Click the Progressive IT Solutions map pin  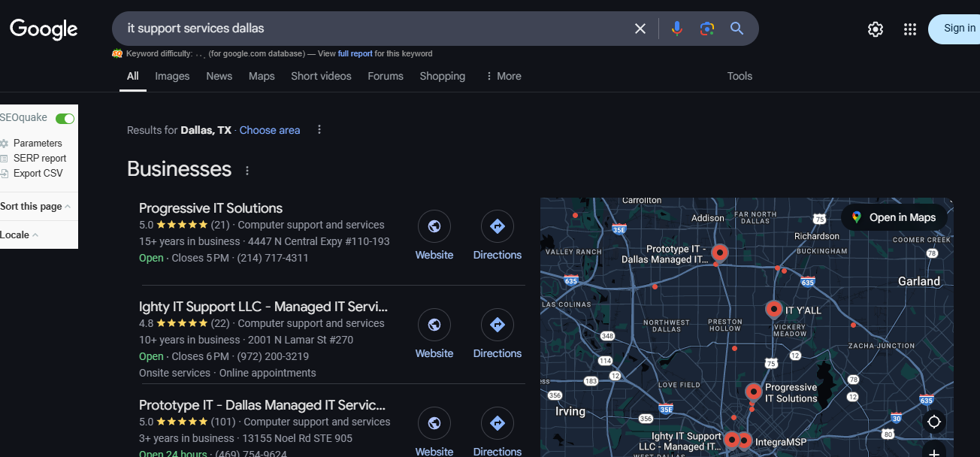tap(754, 392)
